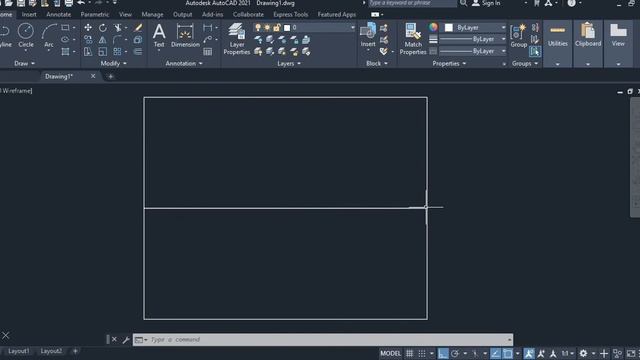Click the Group tool
Screen dimensions: 640x360
(x=519, y=36)
